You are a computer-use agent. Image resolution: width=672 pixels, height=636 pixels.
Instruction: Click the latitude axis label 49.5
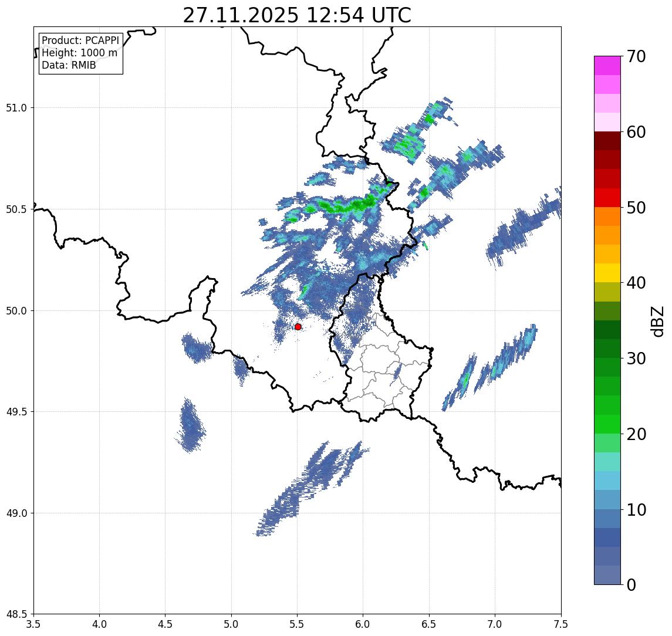[16, 412]
